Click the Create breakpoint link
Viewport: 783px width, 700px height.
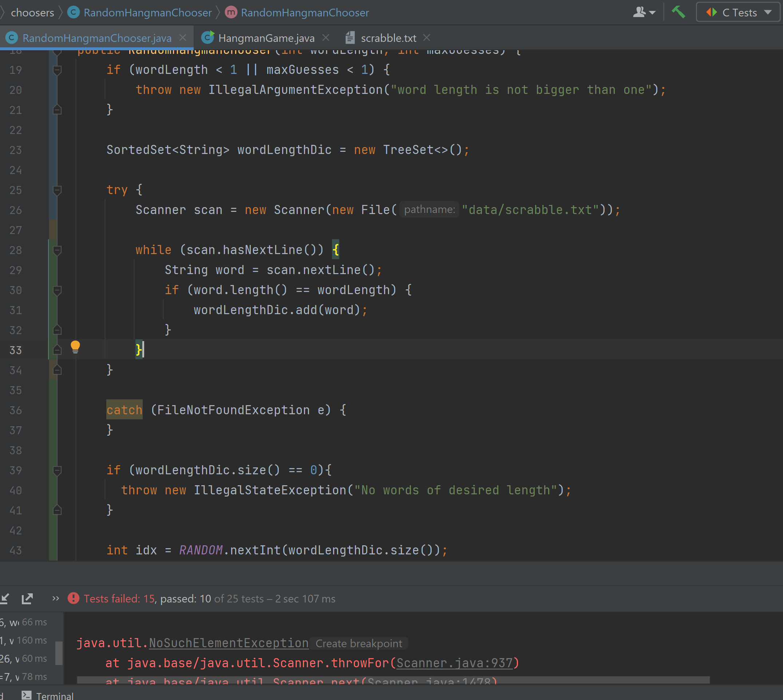coord(359,644)
